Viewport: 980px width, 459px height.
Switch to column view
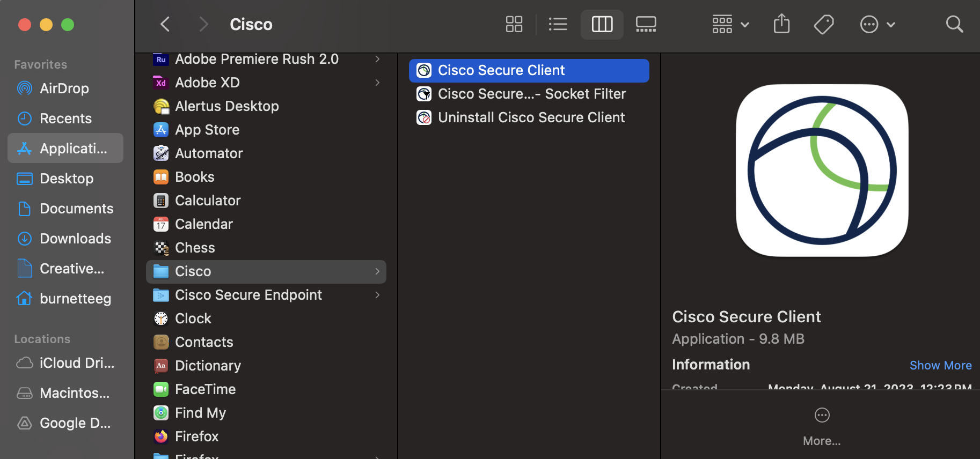click(x=602, y=24)
